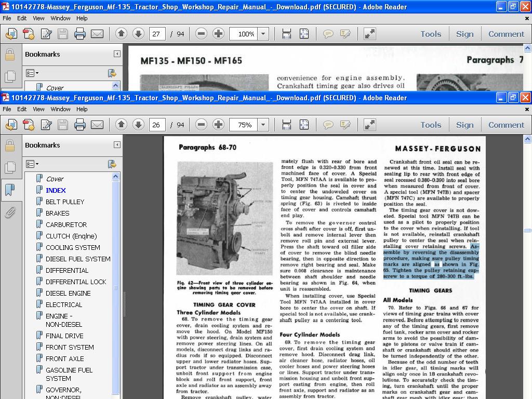
Task: Click the sticky note icon in the front window
Action: (x=328, y=125)
